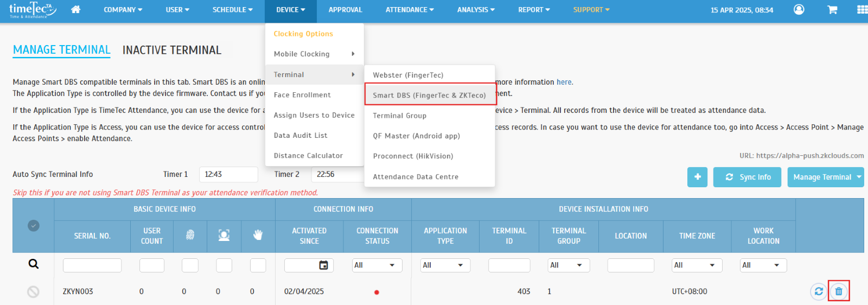Screen dimensions: 868x305
Task: Click the disabled select circle for ZKYN003
Action: [x=33, y=292]
